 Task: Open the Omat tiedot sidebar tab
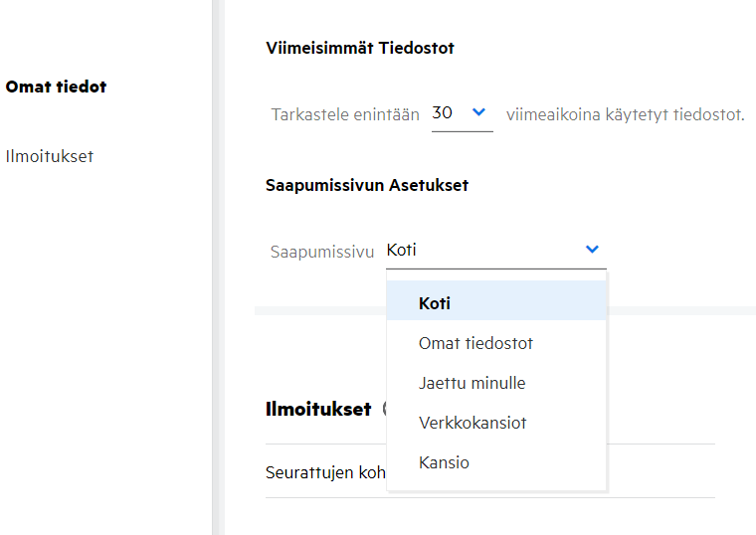pos(56,87)
